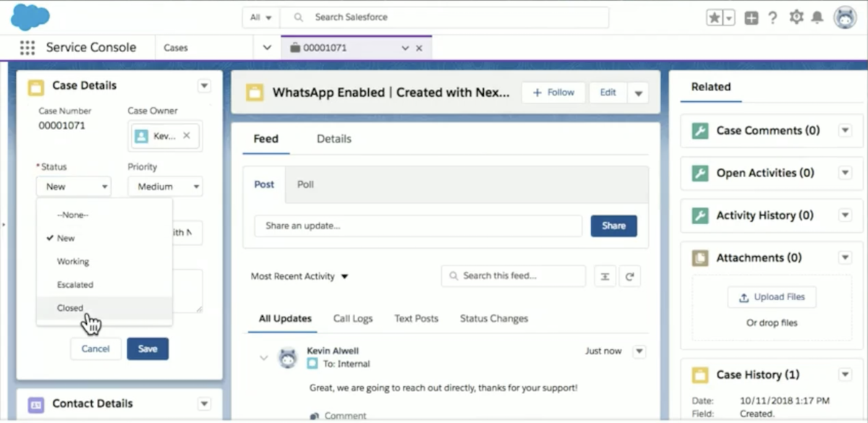
Task: Open the Notifications bell icon
Action: pyautogui.click(x=817, y=17)
